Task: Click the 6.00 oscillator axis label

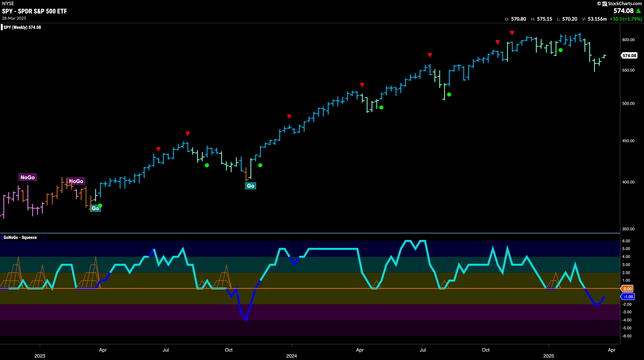Action: tap(626, 241)
